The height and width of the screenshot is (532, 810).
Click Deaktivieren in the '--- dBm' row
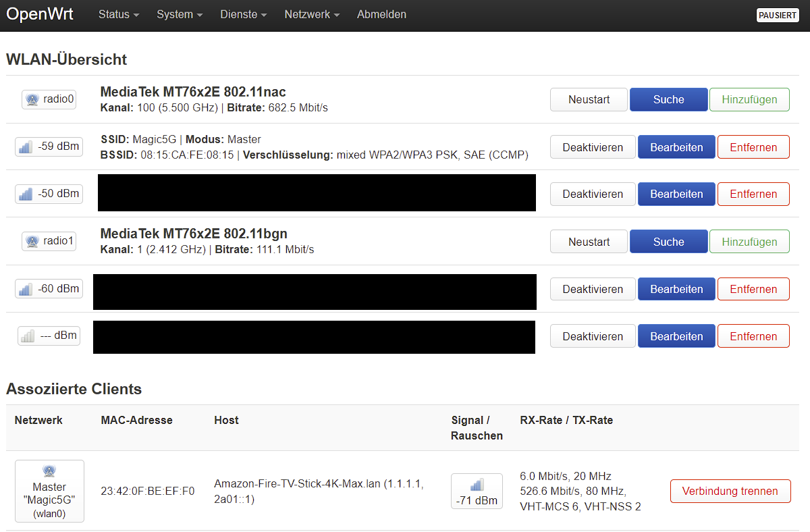tap(593, 336)
